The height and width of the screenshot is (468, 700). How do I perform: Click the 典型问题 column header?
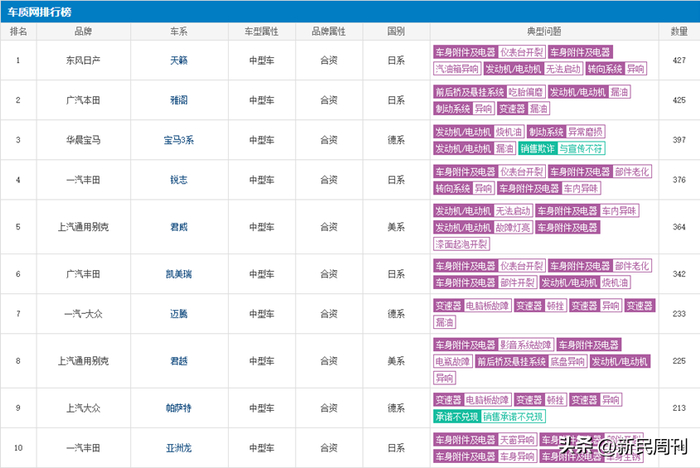click(x=544, y=31)
